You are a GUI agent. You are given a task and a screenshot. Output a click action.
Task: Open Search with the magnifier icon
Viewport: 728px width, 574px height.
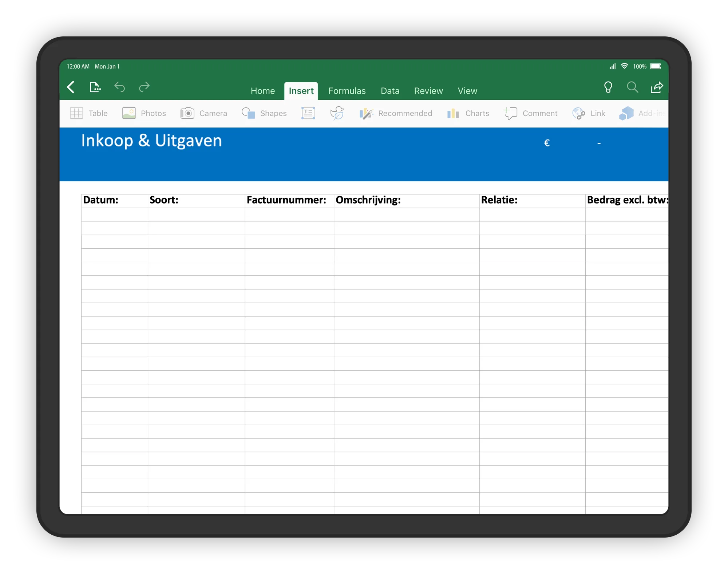(x=632, y=87)
